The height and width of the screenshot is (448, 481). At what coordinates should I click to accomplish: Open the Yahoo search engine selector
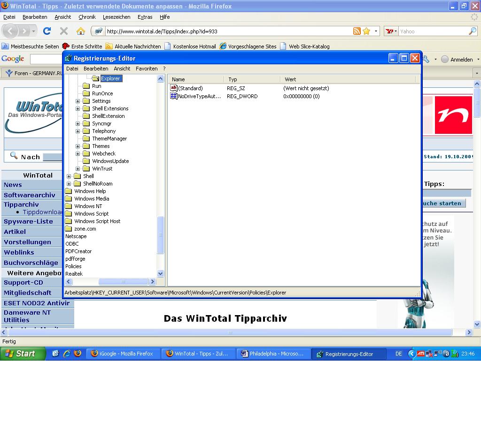point(391,31)
